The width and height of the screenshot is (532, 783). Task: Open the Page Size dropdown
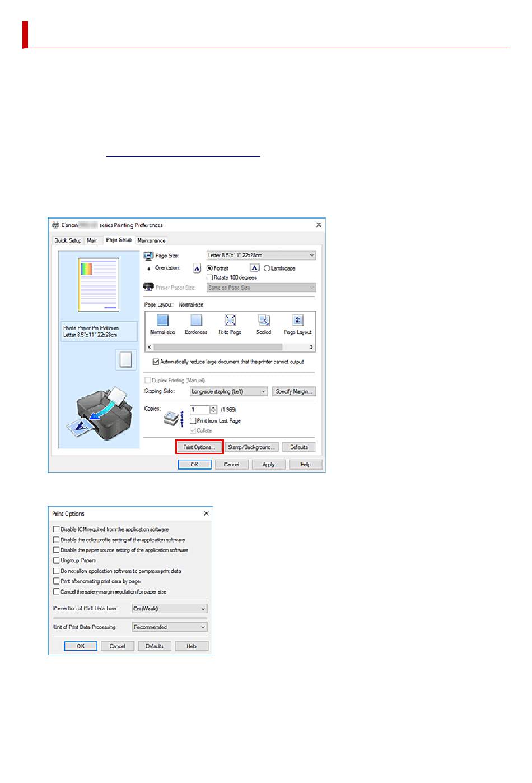point(261,256)
